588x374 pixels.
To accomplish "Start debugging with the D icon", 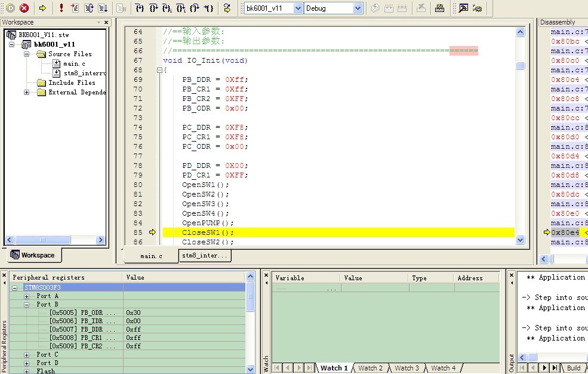I will [x=10, y=8].
